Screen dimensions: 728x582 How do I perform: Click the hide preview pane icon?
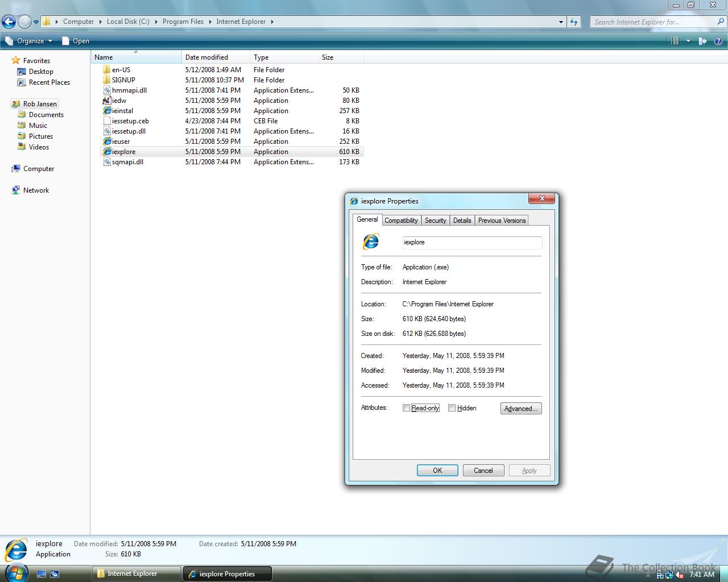tap(702, 41)
